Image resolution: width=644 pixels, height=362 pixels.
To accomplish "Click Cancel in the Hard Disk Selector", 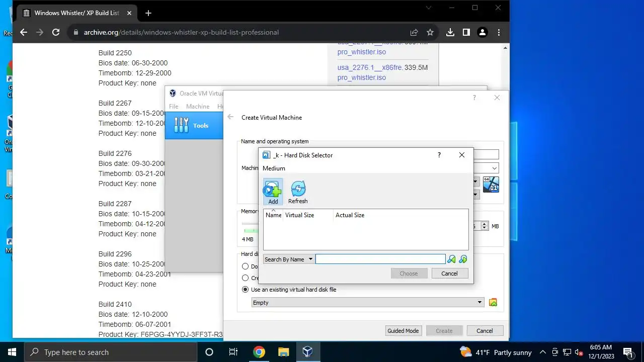I will tap(449, 274).
